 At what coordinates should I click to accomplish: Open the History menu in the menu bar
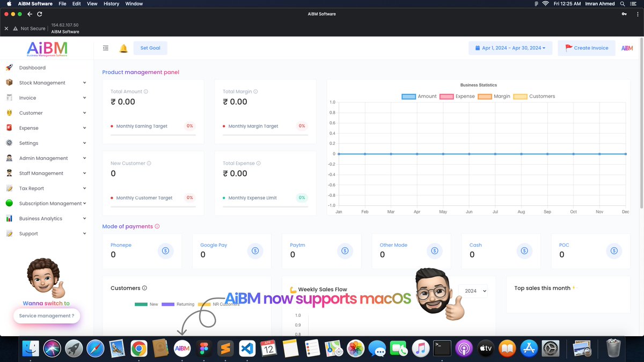coord(111,3)
